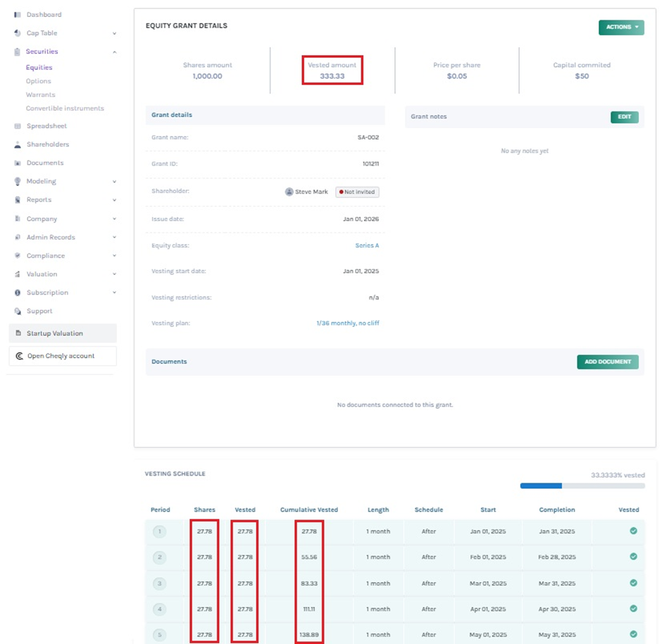Click the Spreadsheet grid icon
The height and width of the screenshot is (644, 662).
click(x=18, y=126)
